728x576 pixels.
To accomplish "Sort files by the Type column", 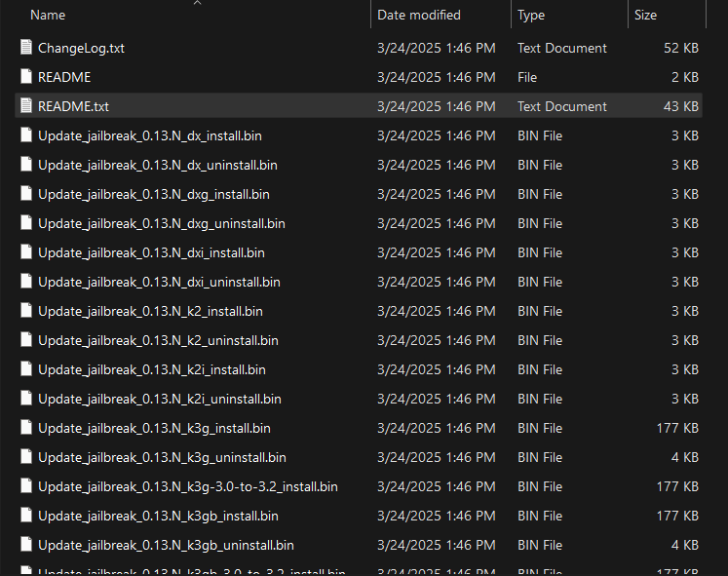I will 531,16.
